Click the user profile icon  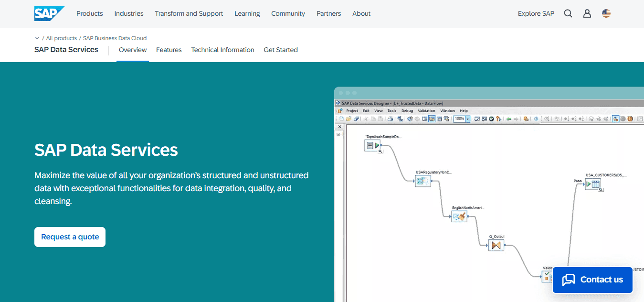tap(587, 13)
